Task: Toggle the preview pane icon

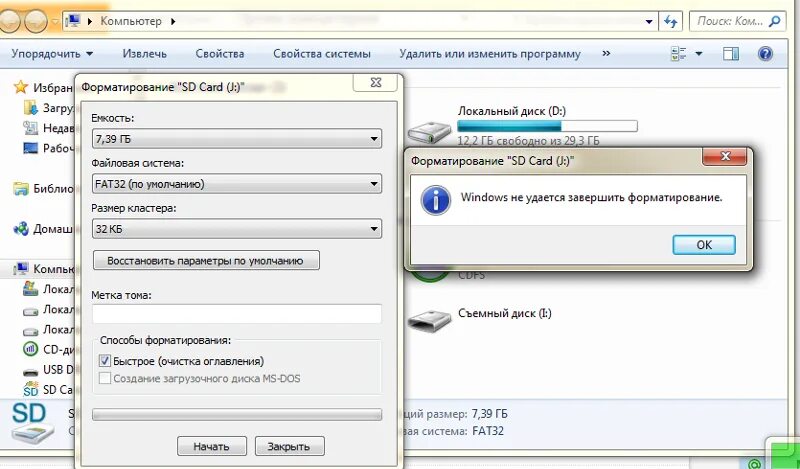Action: (x=731, y=54)
